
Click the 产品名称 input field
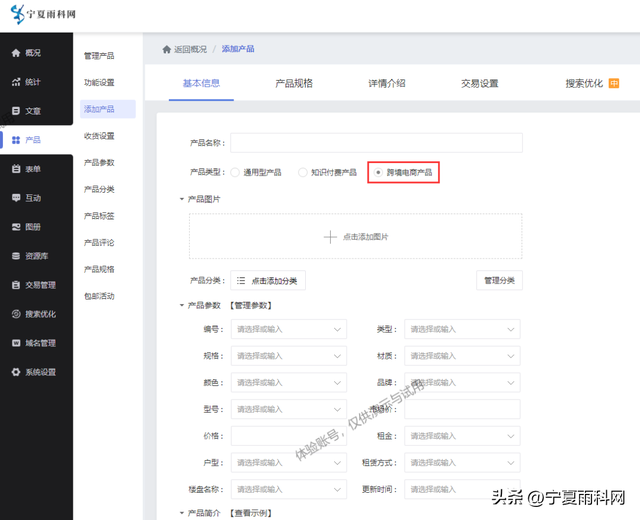[376, 143]
